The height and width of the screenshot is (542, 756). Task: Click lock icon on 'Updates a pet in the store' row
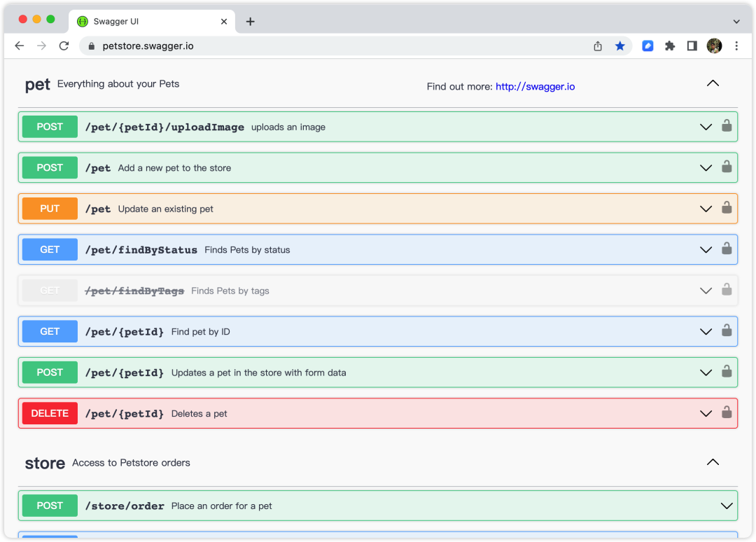pos(727,373)
